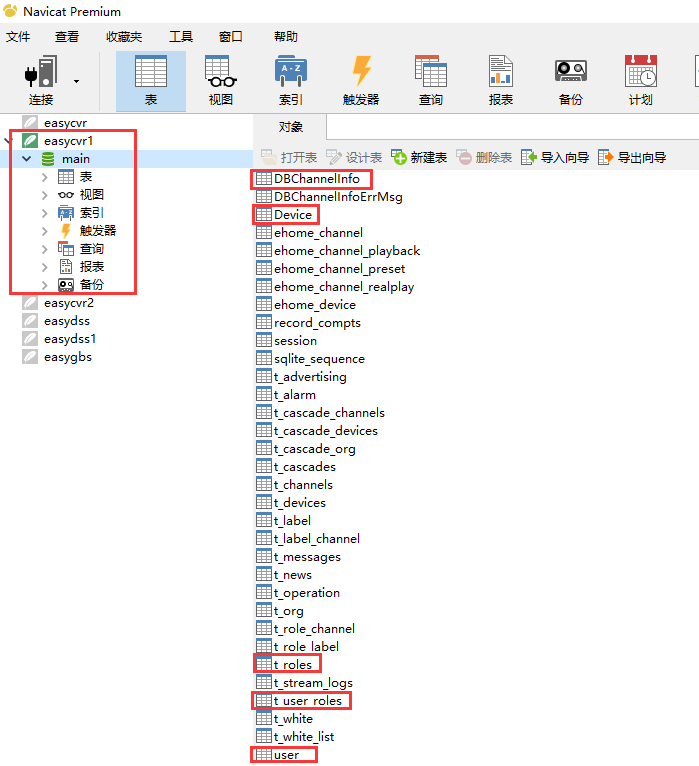Image resolution: width=699 pixels, height=766 pixels.
Task: Select the ehome_device table
Action: 315,305
